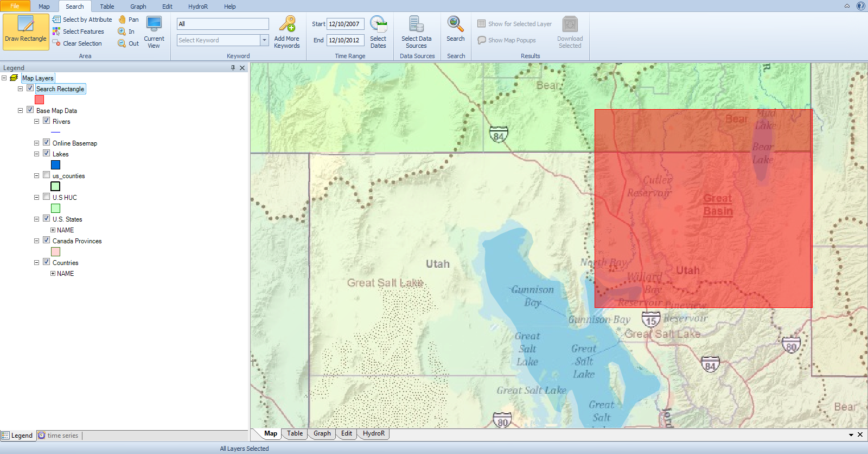Click the Search Rectangle red swatch

[39, 100]
